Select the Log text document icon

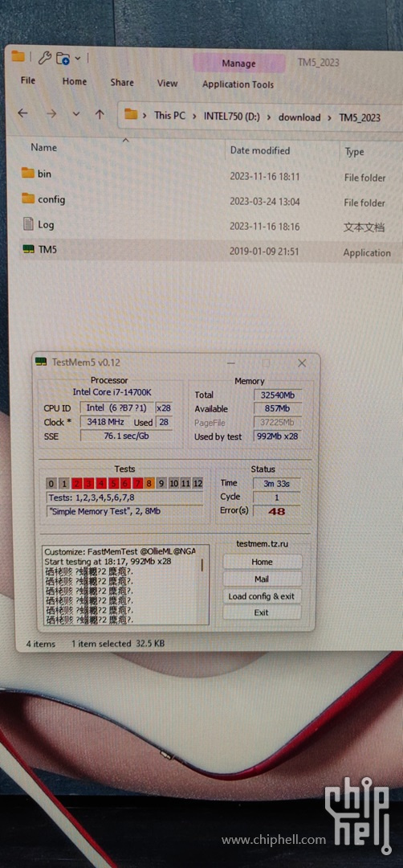(x=28, y=223)
